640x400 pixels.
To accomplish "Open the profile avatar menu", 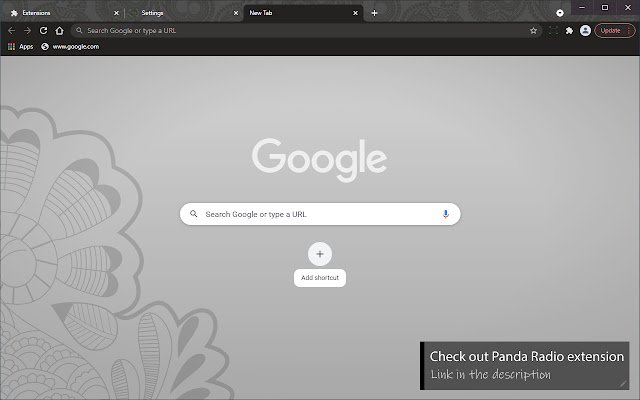I will coord(585,31).
